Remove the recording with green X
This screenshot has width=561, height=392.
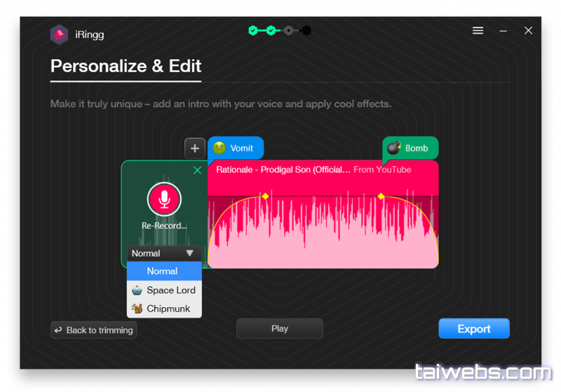pos(197,170)
